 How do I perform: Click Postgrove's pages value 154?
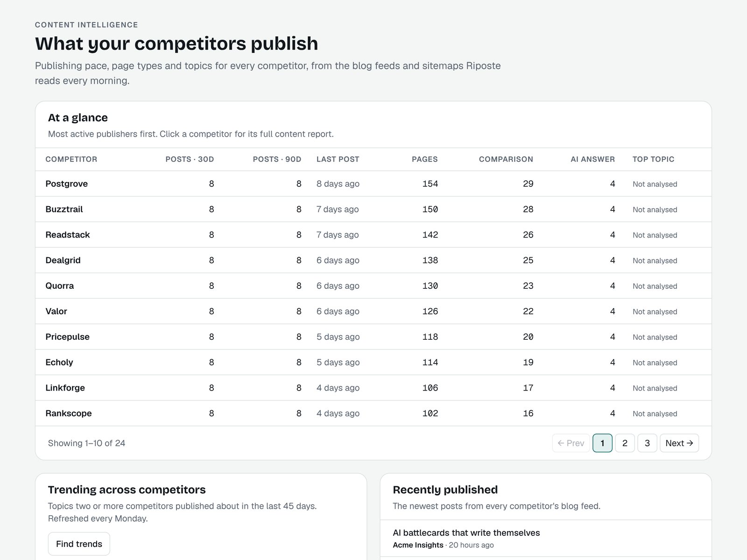[x=430, y=184]
